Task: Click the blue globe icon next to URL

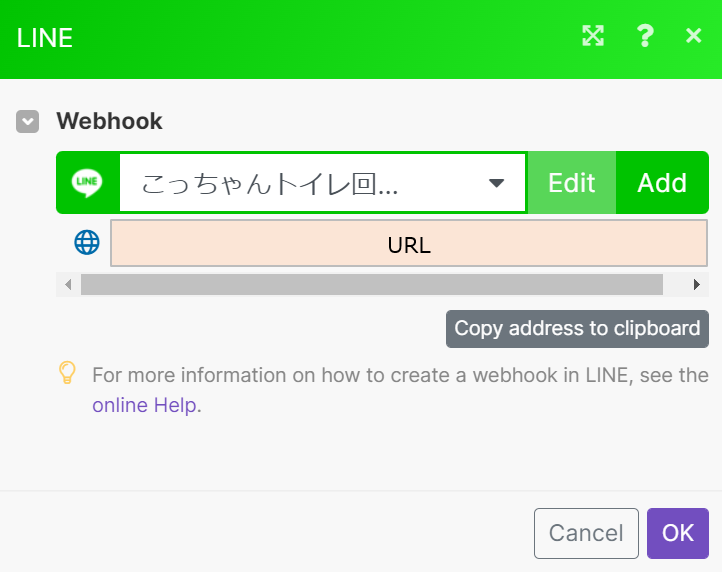Action: [x=87, y=242]
